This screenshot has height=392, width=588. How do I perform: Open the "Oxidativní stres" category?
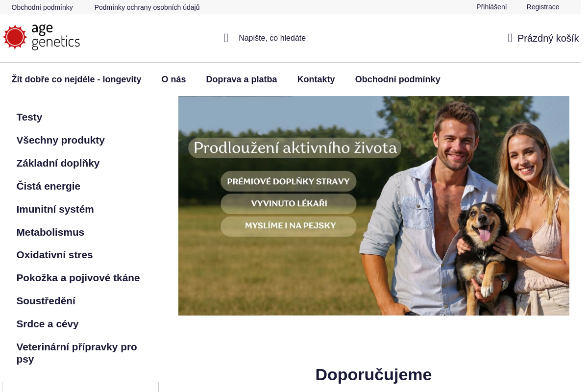54,255
